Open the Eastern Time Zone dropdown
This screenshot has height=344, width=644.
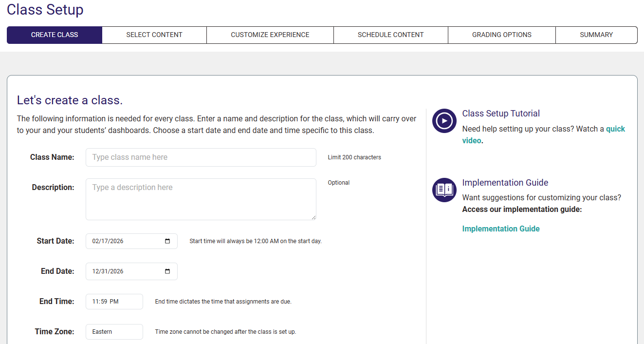point(114,332)
